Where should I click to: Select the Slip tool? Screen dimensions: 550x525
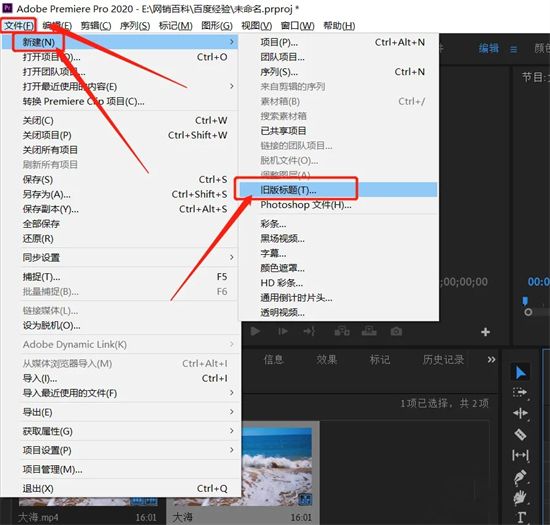pos(521,455)
